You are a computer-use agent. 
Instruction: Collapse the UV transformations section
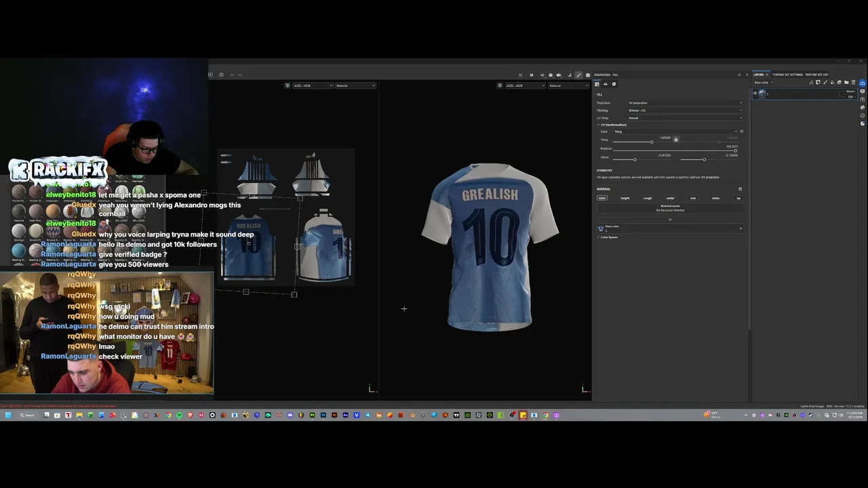(x=613, y=125)
